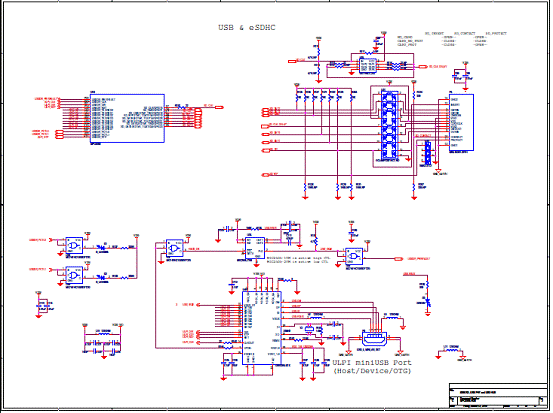Click the mini USB connector symbol

[x=374, y=339]
